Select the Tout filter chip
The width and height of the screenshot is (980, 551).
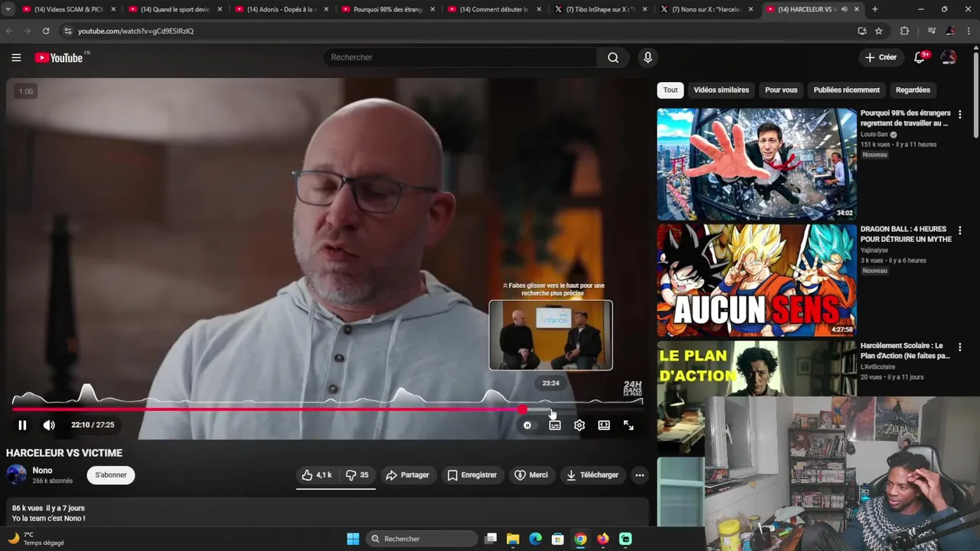pyautogui.click(x=670, y=90)
